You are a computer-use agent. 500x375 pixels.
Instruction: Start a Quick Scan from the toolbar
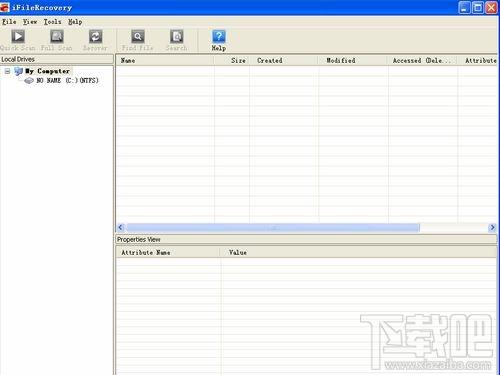(x=18, y=40)
